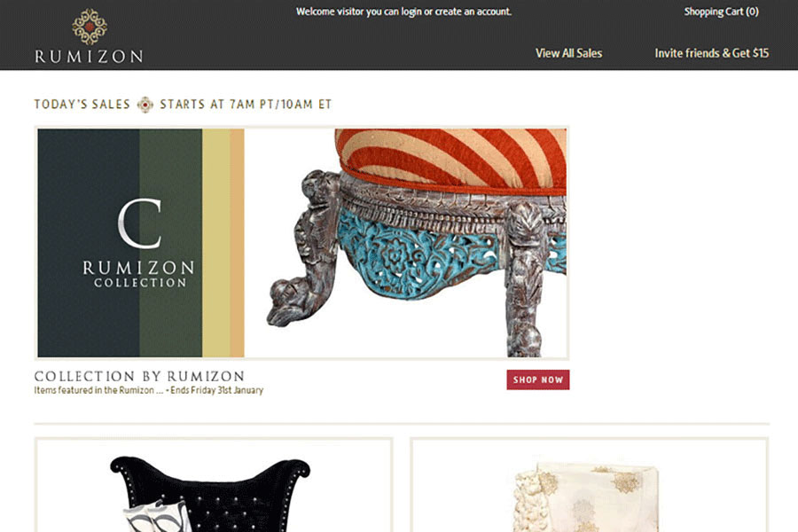Click the dark teal stripe color panel
Image resolution: width=798 pixels, height=532 pixels.
point(88,243)
